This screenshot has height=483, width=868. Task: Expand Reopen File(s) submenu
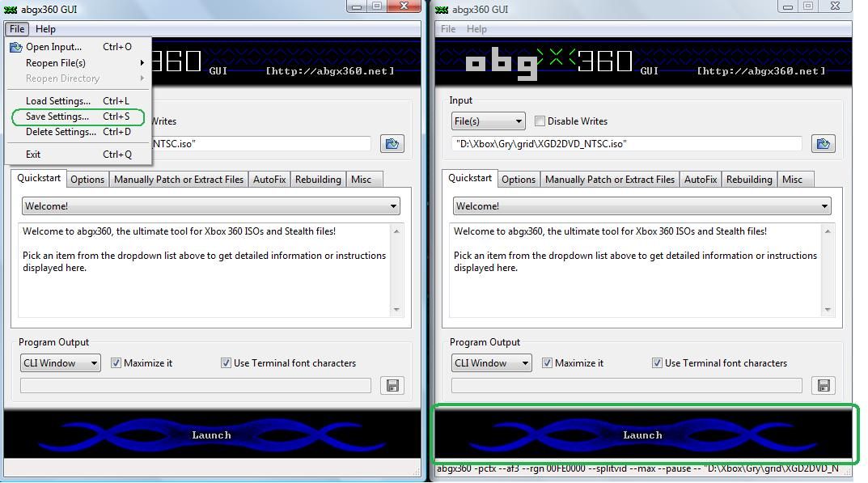click(78, 62)
